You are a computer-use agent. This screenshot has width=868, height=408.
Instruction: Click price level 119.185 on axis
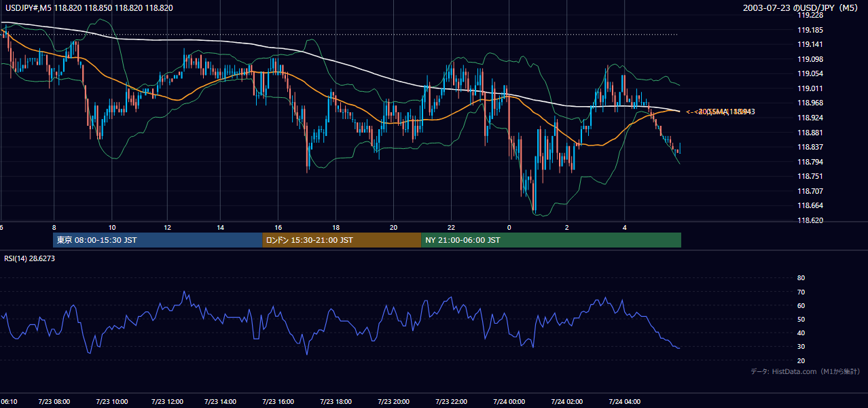coord(810,30)
